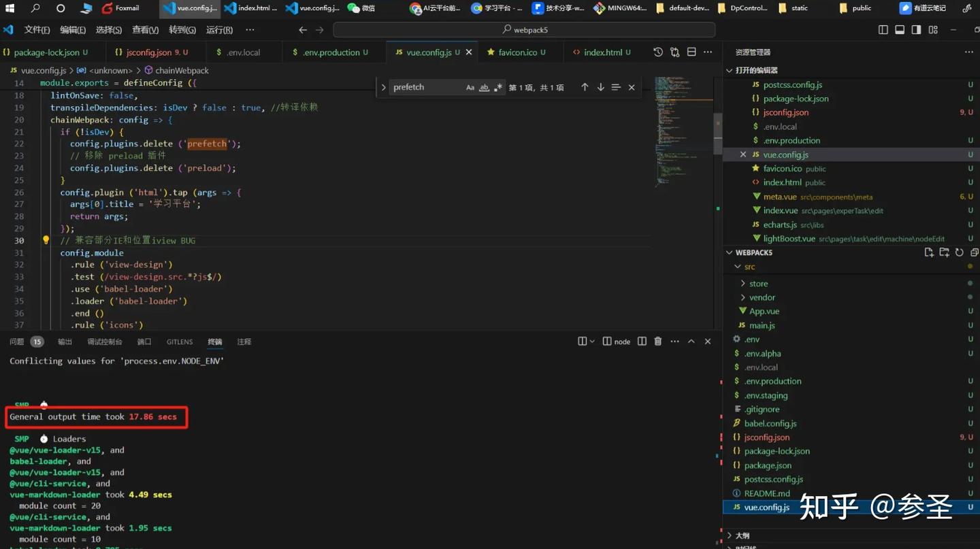This screenshot has height=549, width=980.
Task: Split the editor with the split icon
Action: [691, 52]
